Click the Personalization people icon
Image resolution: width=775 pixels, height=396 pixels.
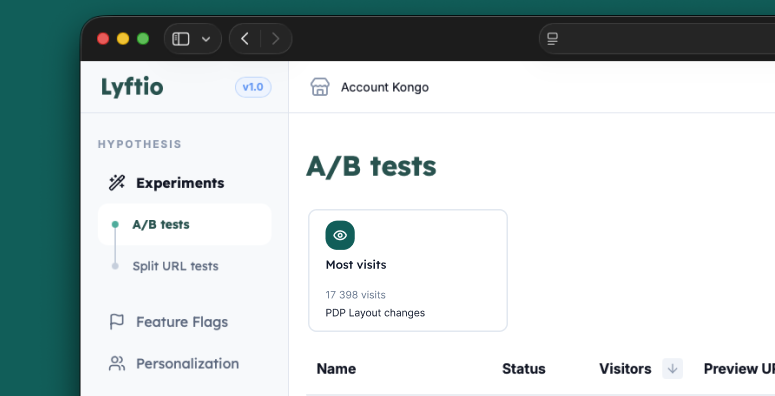click(x=117, y=363)
